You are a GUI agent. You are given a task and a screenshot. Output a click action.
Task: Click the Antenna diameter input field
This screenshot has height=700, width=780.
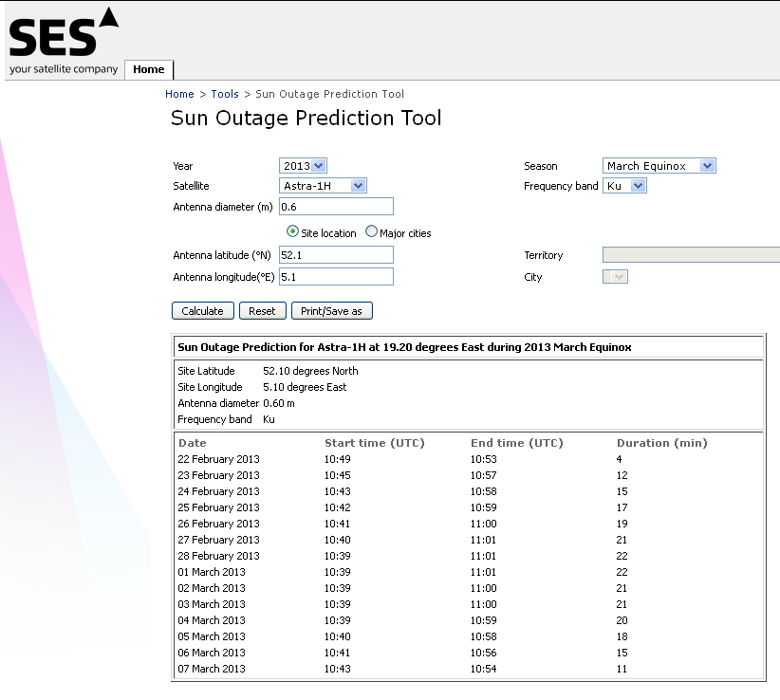tap(336, 207)
